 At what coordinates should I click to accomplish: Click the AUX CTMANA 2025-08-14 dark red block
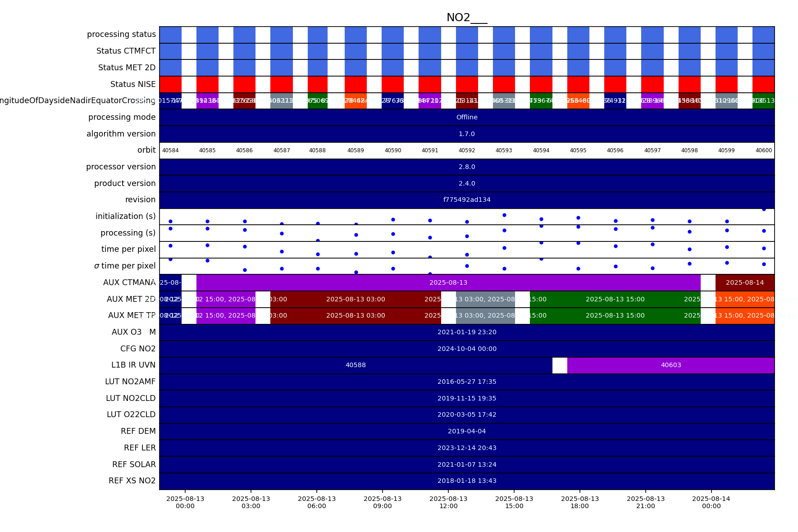(x=744, y=282)
